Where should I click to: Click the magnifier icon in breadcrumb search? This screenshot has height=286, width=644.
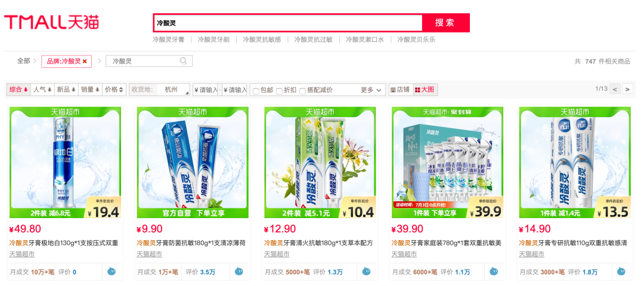184,61
